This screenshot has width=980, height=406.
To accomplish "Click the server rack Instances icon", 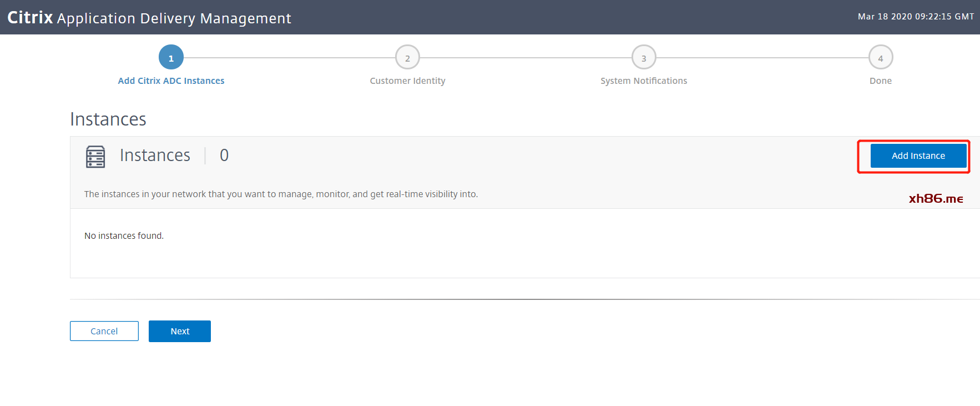I will pos(95,157).
